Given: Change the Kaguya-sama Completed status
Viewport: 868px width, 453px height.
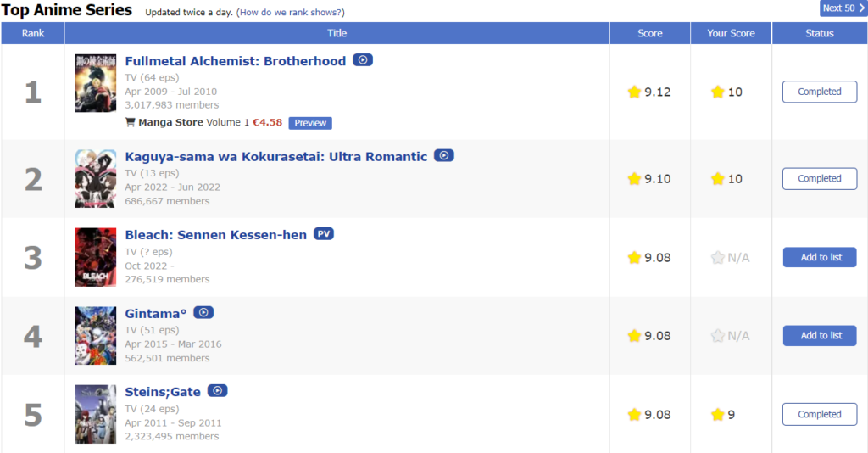Looking at the screenshot, I should (x=820, y=179).
